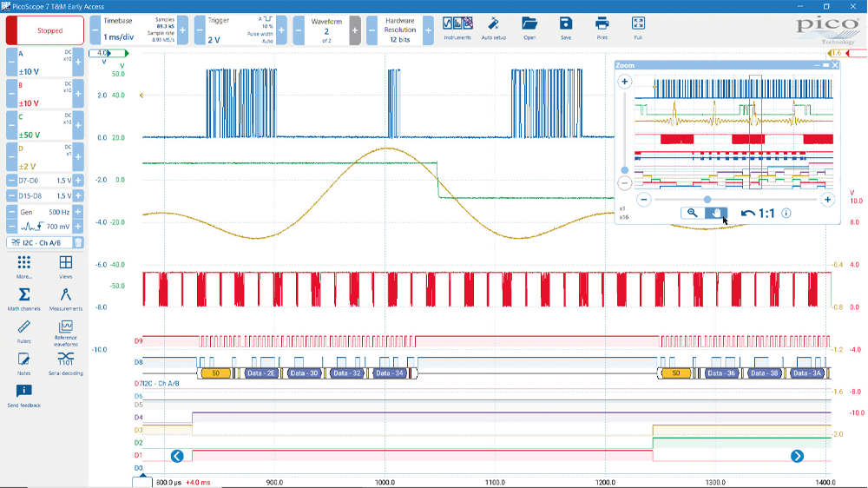Image resolution: width=868 pixels, height=488 pixels.
Task: Switch to Full screen view
Action: click(638, 29)
